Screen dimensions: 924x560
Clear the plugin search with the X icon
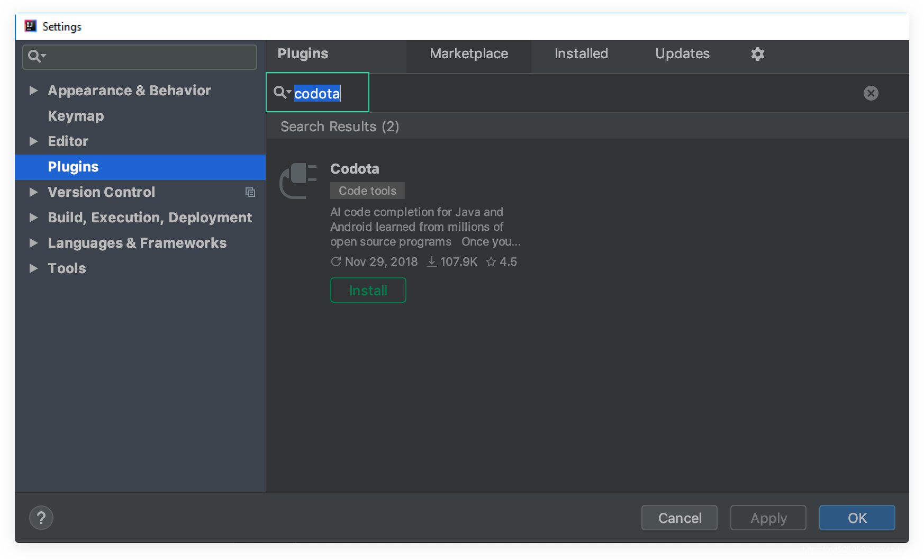click(871, 93)
